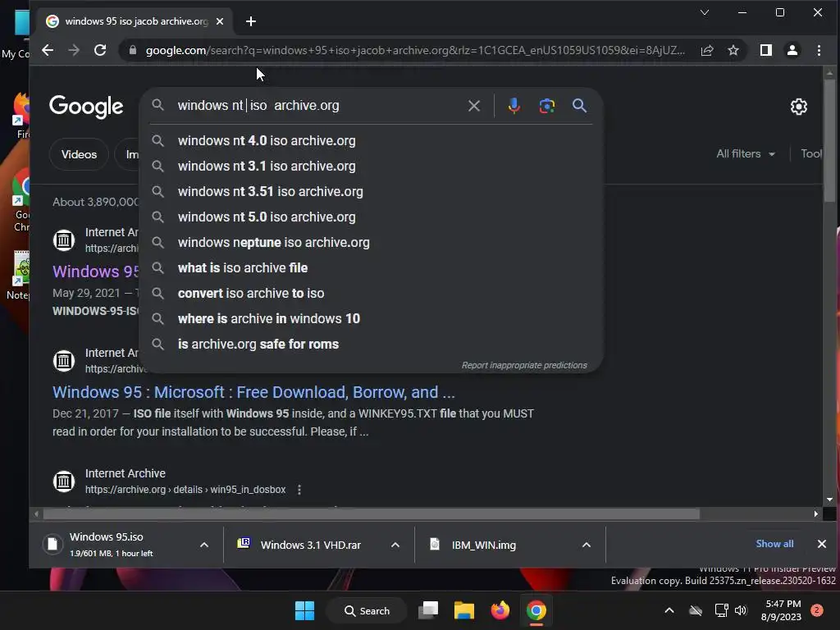Image resolution: width=840 pixels, height=630 pixels.
Task: Open Task View on the taskbar
Action: (428, 610)
